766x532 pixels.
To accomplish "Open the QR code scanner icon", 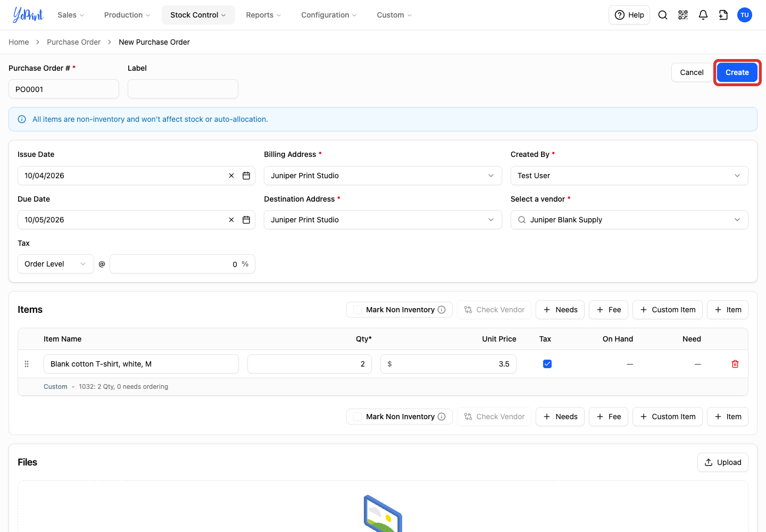I will coord(683,15).
